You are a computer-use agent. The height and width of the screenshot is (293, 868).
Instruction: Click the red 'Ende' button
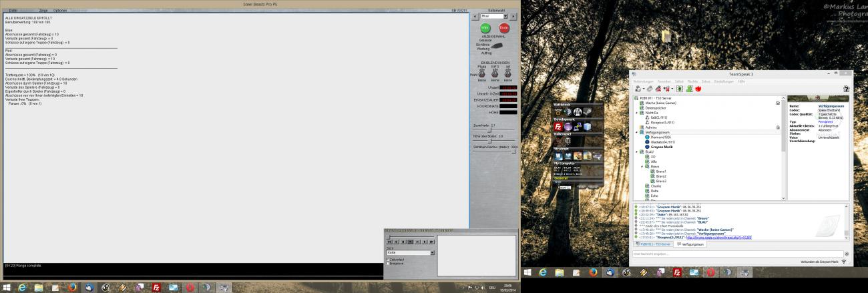503,27
